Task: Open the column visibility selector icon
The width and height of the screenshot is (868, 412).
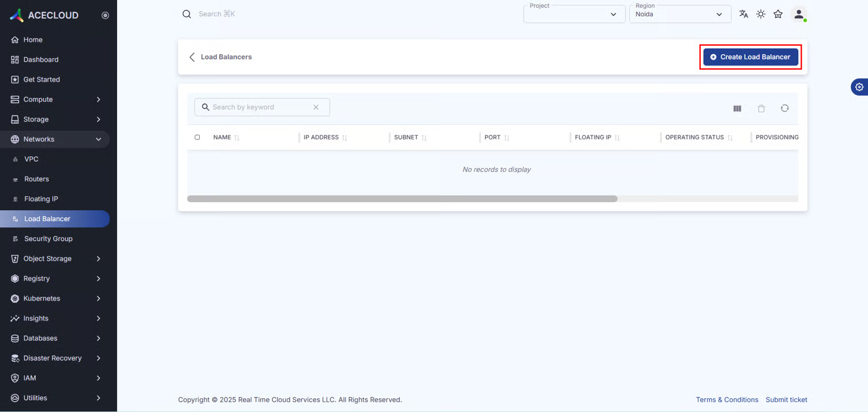Action: [x=737, y=108]
